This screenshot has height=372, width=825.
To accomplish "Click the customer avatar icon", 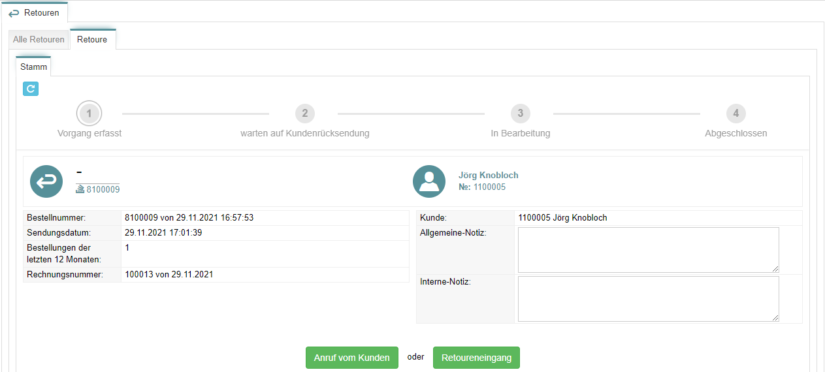I will coord(429,182).
